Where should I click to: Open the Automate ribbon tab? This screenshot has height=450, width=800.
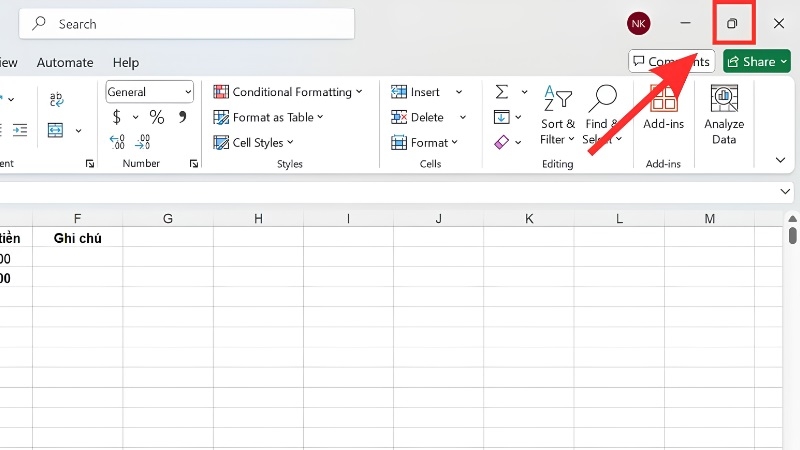pyautogui.click(x=65, y=62)
